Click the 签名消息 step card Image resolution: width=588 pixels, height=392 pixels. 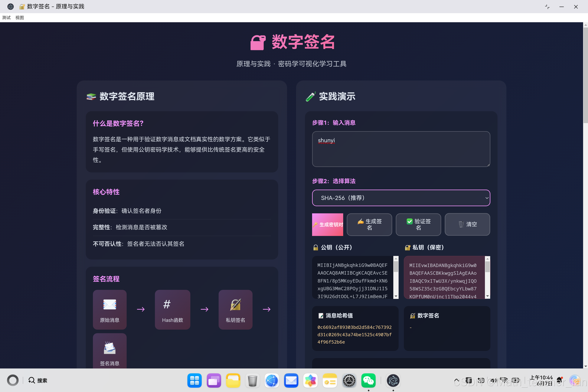pyautogui.click(x=110, y=351)
